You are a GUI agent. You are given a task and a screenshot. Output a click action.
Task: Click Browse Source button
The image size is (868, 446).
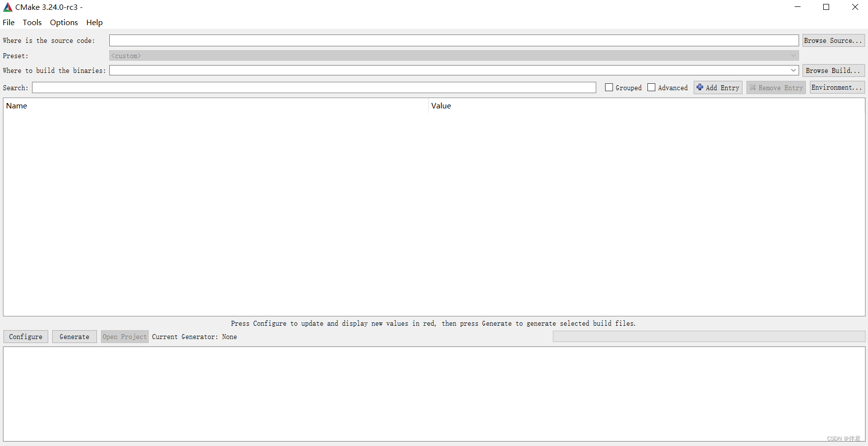coord(834,40)
